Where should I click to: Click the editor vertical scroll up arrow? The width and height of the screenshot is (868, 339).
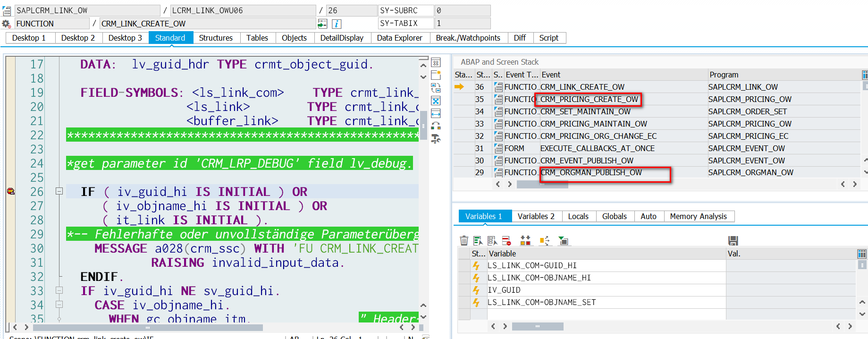pyautogui.click(x=423, y=65)
